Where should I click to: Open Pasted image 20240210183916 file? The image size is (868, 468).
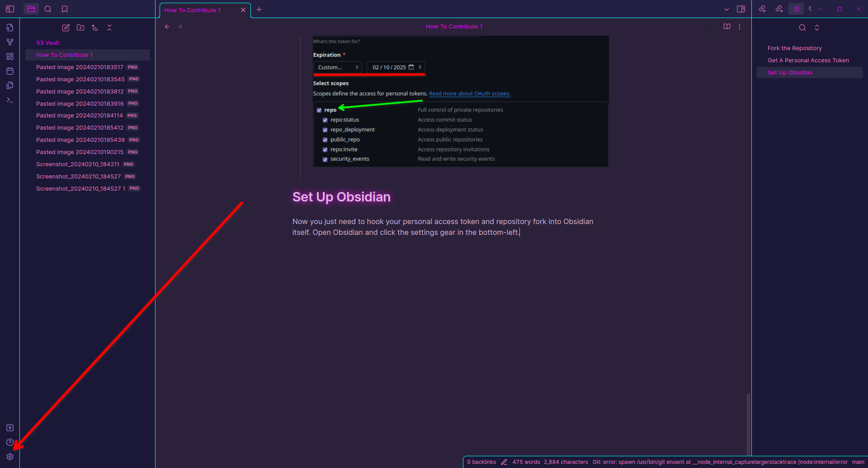tap(87, 104)
